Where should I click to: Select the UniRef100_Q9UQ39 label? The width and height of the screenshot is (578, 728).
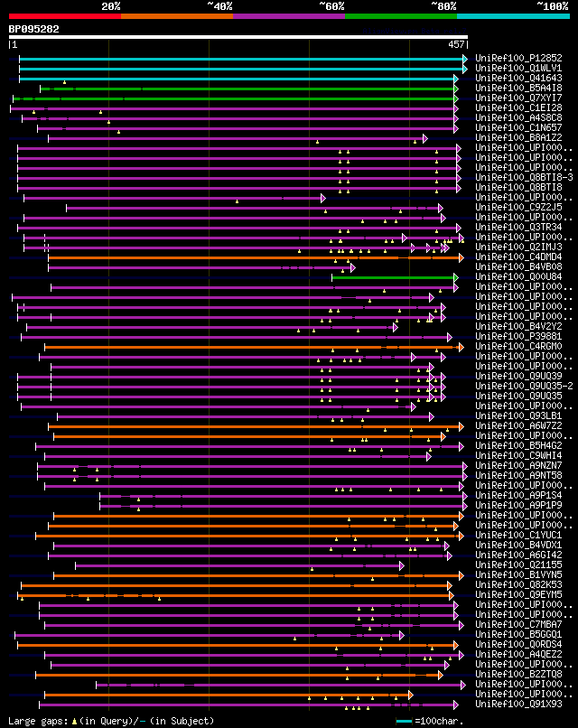click(518, 376)
